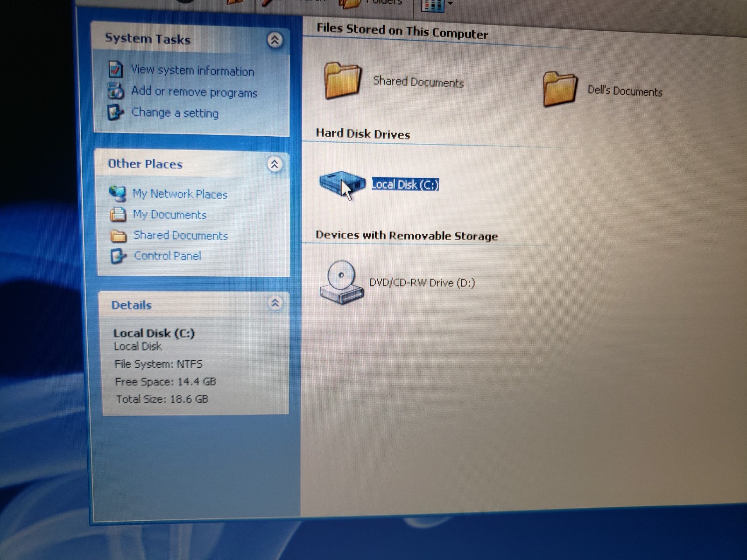Click the Details header title

(x=131, y=305)
